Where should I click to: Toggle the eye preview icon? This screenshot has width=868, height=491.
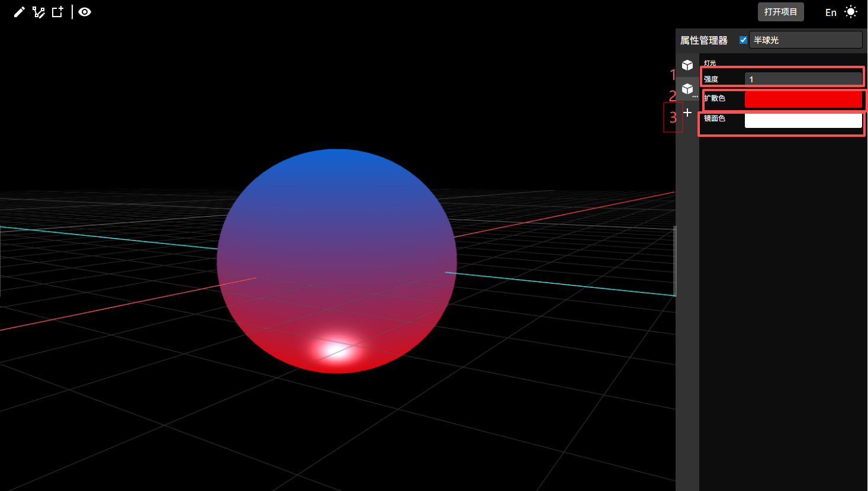pyautogui.click(x=85, y=12)
